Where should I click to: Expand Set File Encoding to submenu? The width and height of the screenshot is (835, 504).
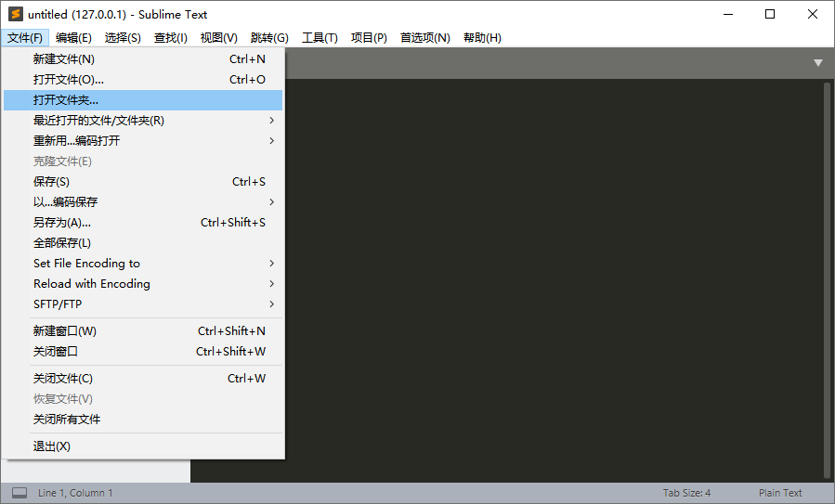(x=143, y=264)
